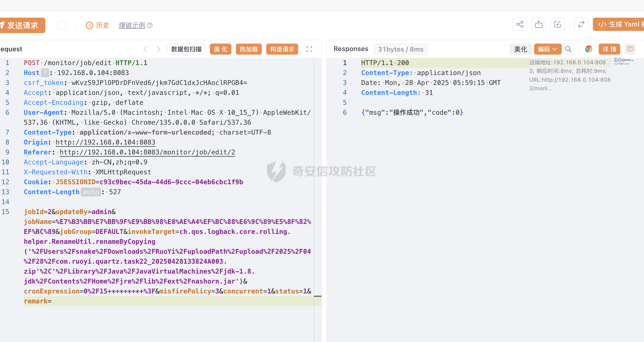Click the Host header question-mark tag
Screen dimensions: 644x342
[x=45, y=73]
